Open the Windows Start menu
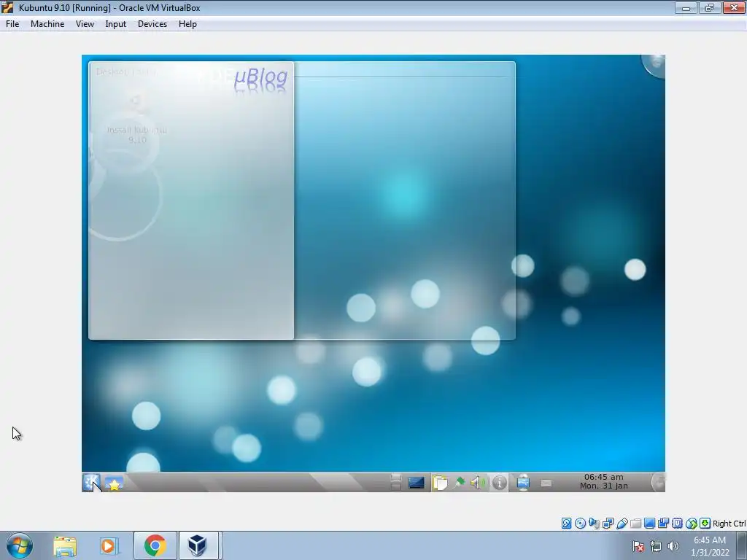 [20, 545]
